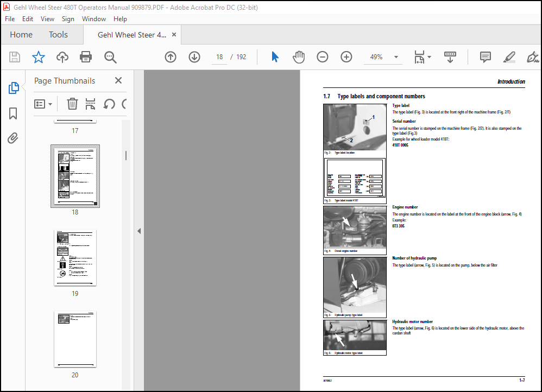The height and width of the screenshot is (392, 542).
Task: Open thumbnail options dropdown menu
Action: 43,104
